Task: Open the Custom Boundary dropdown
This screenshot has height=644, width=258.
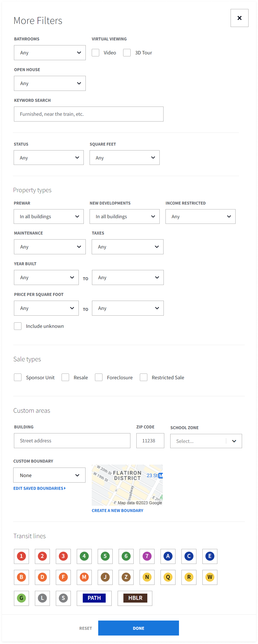Action: pos(49,475)
